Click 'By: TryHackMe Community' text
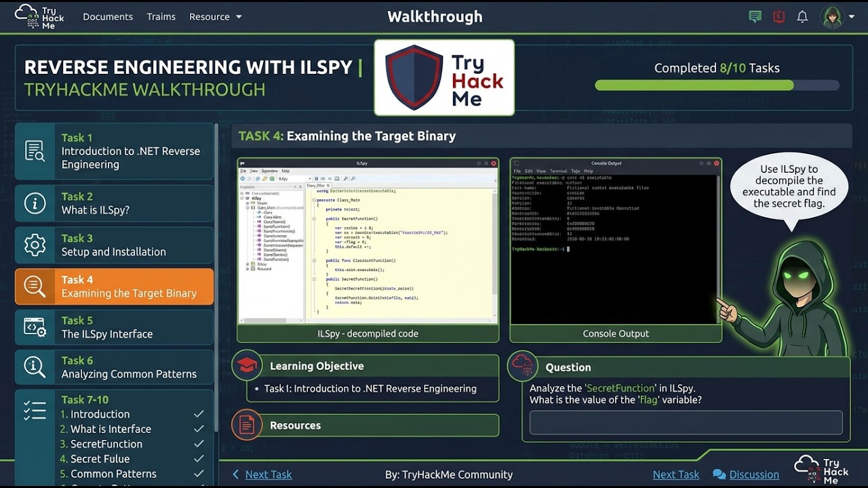Image resolution: width=868 pixels, height=488 pixels. 449,474
